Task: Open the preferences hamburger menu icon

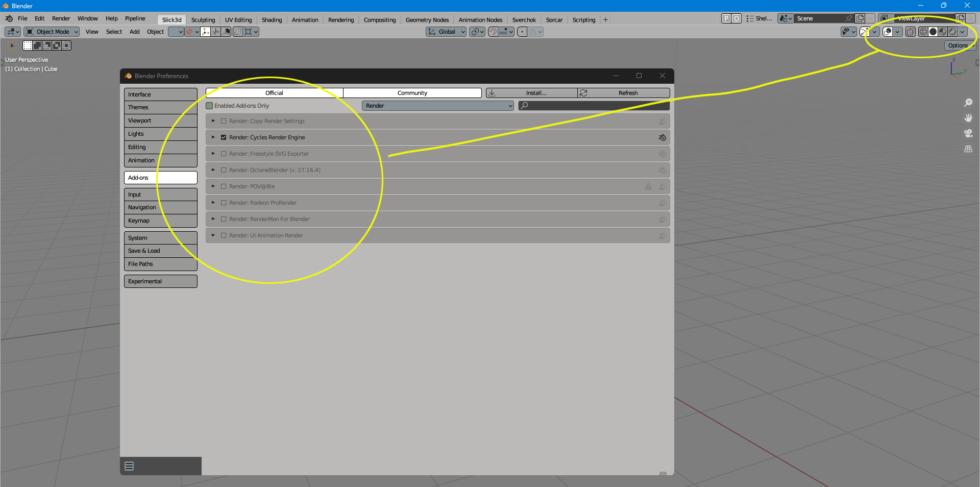Action: (129, 466)
